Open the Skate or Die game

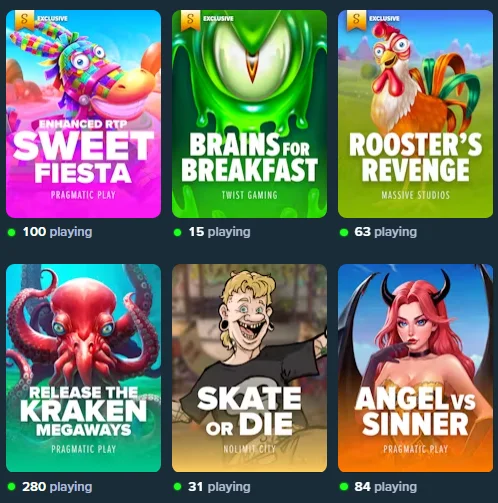pos(249,368)
